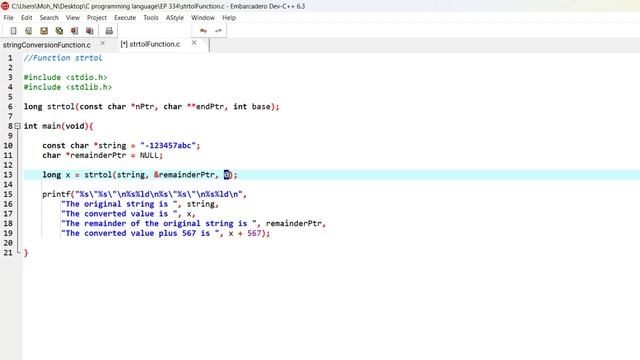Image resolution: width=640 pixels, height=360 pixels.
Task: Click the Close file toolbar icon
Action: pyautogui.click(x=74, y=31)
